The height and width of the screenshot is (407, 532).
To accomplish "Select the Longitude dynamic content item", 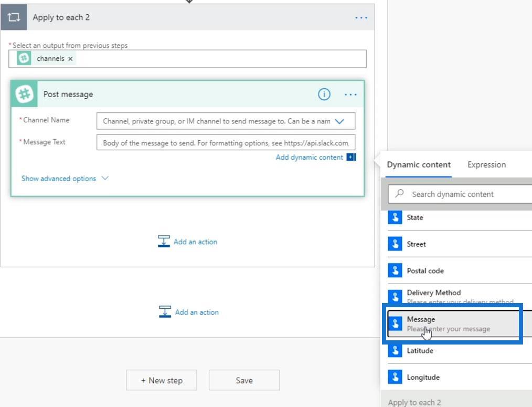I will click(460, 377).
